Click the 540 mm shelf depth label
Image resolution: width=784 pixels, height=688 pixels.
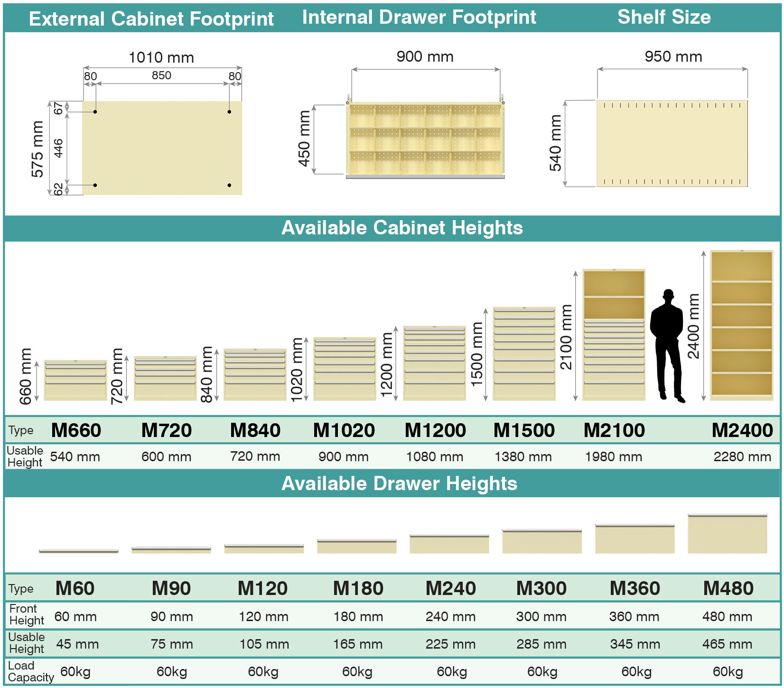click(555, 143)
